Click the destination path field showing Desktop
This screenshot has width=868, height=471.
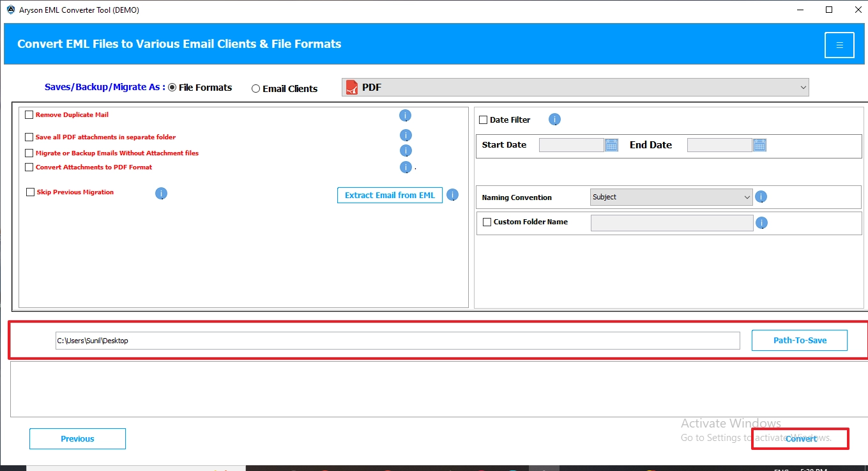tap(397, 341)
